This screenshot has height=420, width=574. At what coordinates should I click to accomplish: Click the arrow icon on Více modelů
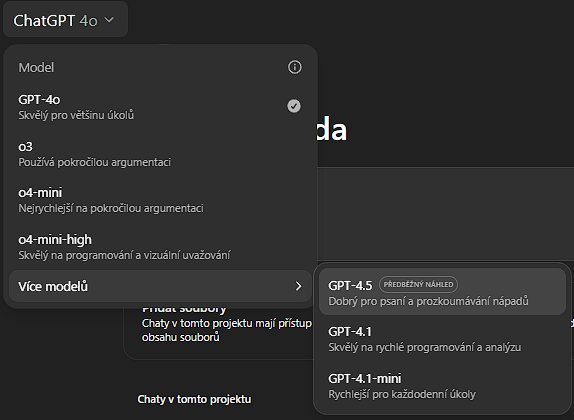point(299,286)
